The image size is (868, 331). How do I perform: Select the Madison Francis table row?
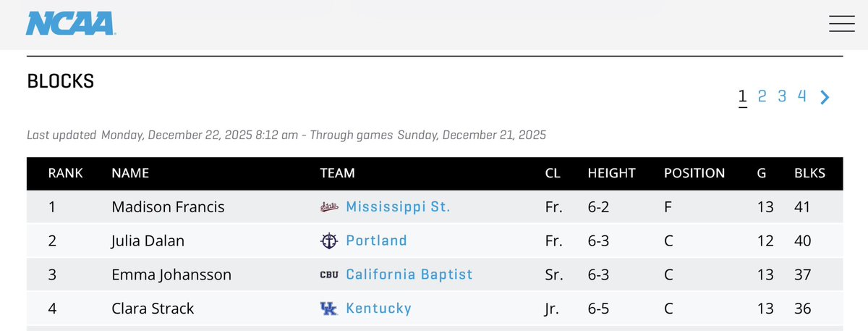[435, 207]
